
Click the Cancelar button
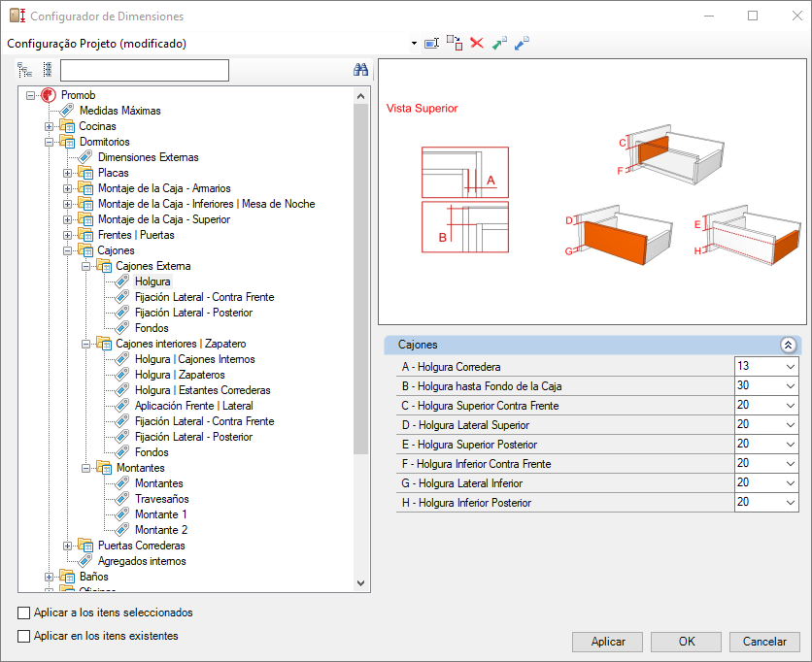764,642
